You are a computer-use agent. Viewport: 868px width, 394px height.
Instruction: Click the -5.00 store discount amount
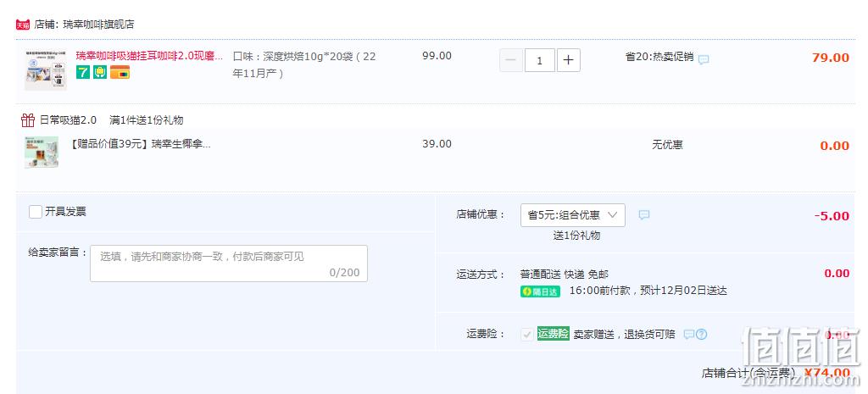pyautogui.click(x=832, y=216)
